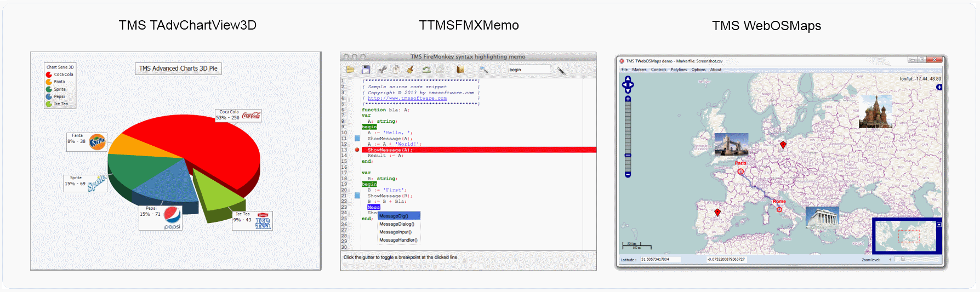Image resolution: width=980 pixels, height=292 pixels.
Task: Select MessageHandler() in autocomplete list
Action: point(399,240)
